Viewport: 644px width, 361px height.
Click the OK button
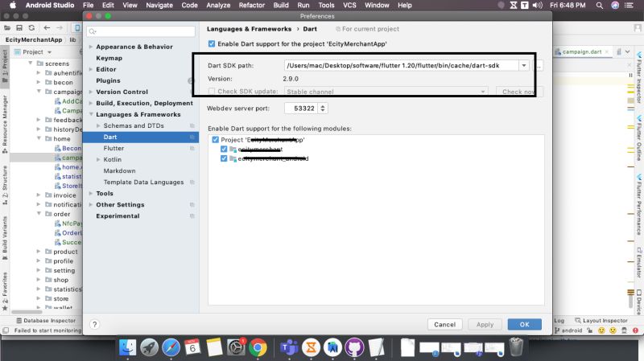point(525,325)
